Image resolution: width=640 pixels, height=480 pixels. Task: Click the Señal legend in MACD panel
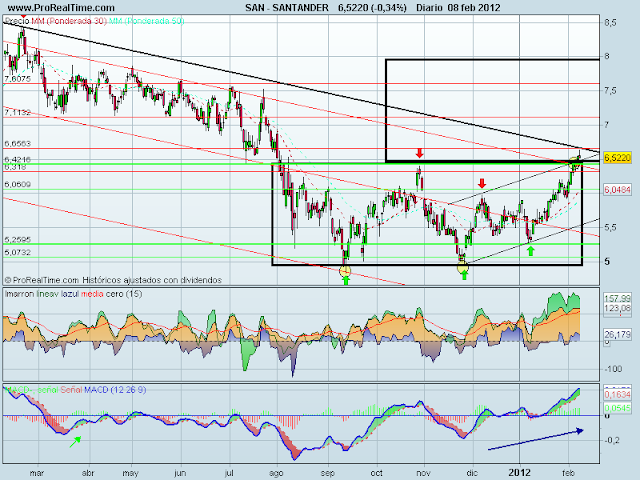click(x=71, y=390)
